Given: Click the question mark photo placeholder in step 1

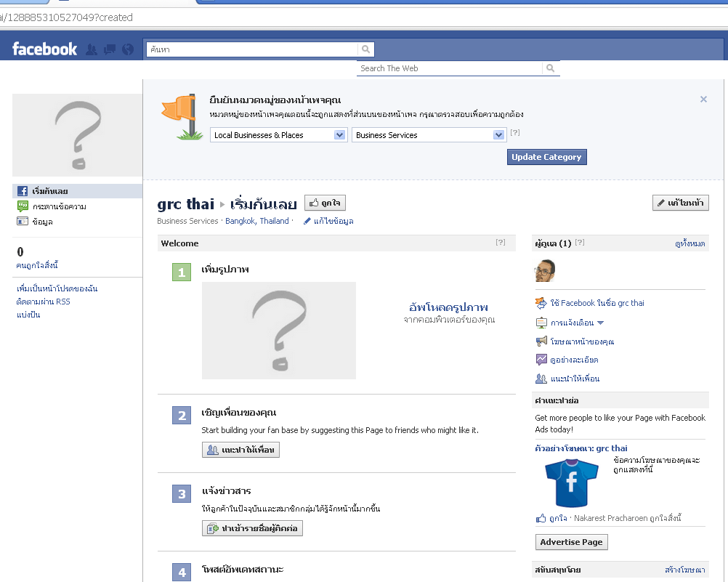Looking at the screenshot, I should click(279, 331).
